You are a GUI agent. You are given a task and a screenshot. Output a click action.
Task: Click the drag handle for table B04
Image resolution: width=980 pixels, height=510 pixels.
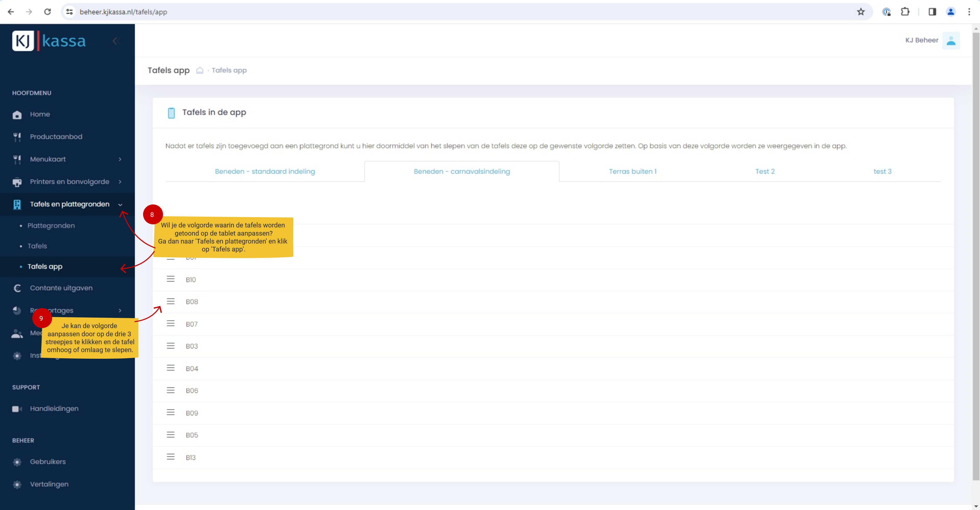coord(170,368)
